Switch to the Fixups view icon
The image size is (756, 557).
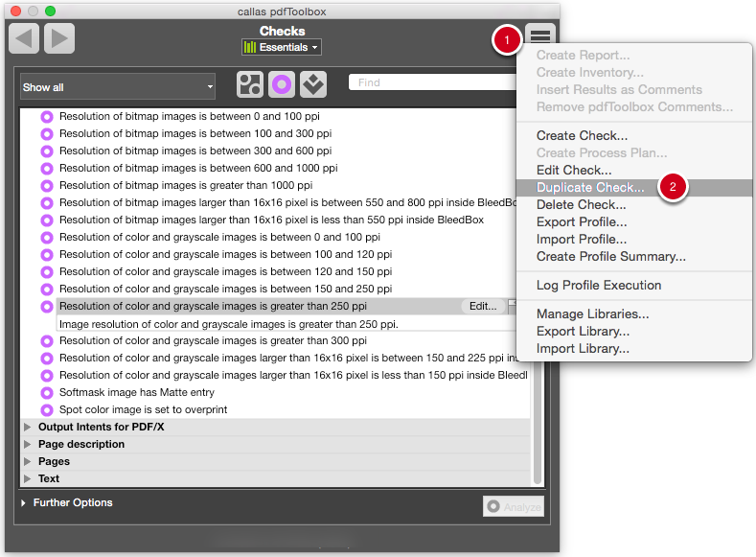[x=313, y=84]
